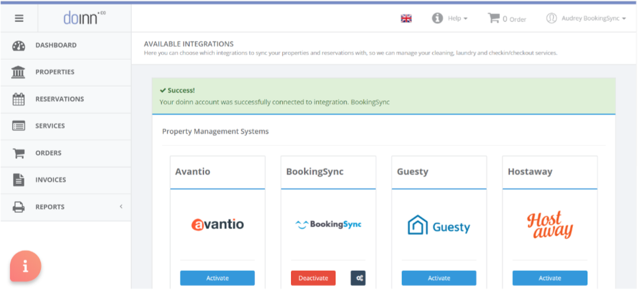Open the Reservations section
Image resolution: width=644 pixels, height=300 pixels.
click(59, 99)
